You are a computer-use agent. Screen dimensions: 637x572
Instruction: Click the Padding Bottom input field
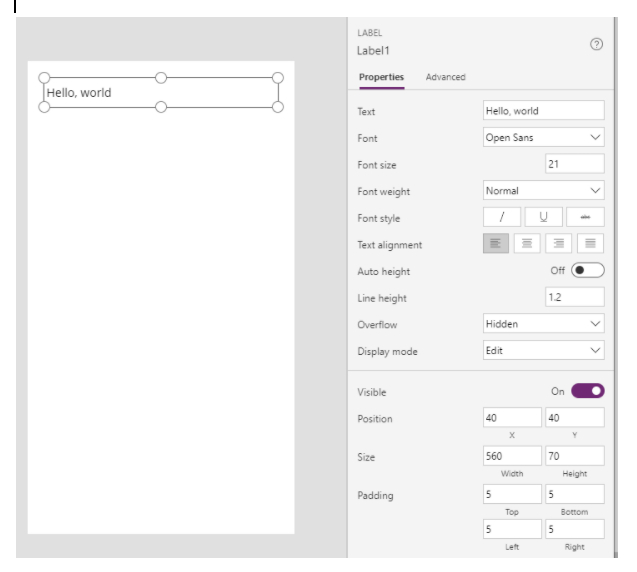(x=574, y=494)
